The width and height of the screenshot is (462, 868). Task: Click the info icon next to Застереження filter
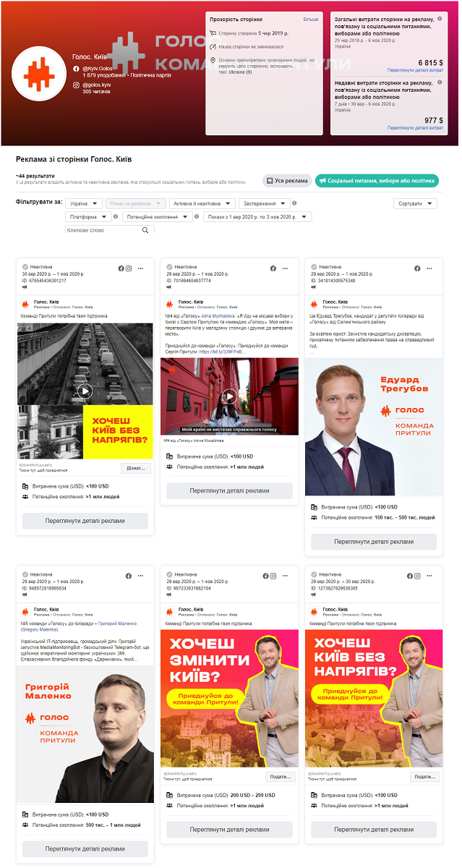tap(294, 203)
